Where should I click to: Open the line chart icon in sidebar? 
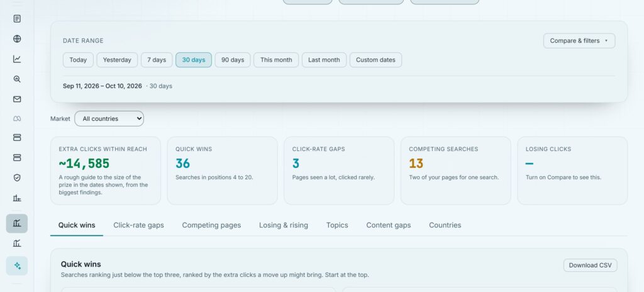[17, 59]
